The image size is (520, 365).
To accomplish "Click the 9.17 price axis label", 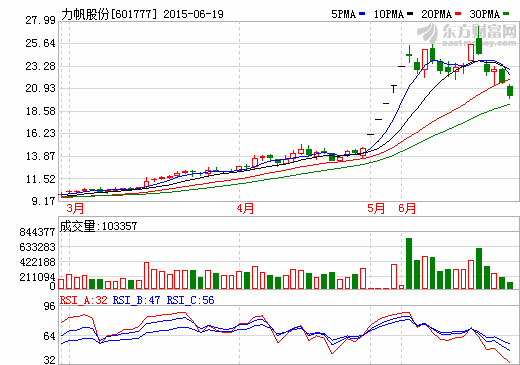I will click(x=43, y=201).
